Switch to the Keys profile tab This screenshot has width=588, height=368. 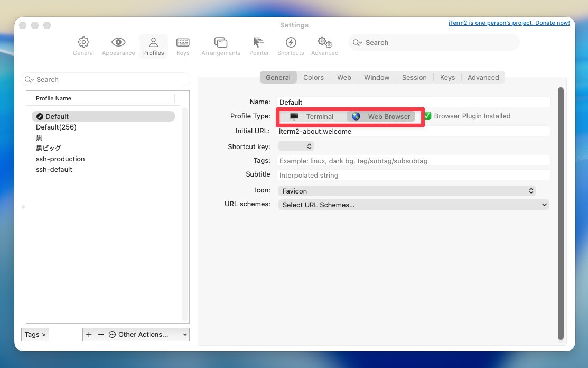[447, 77]
